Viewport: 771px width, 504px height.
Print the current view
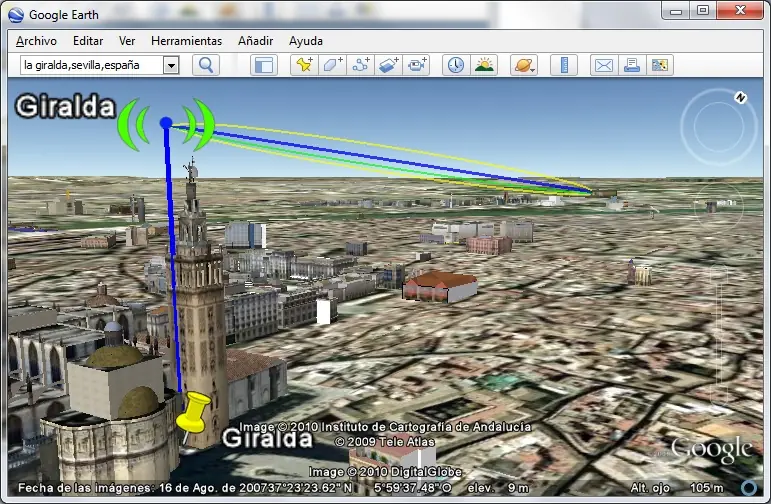[x=632, y=65]
